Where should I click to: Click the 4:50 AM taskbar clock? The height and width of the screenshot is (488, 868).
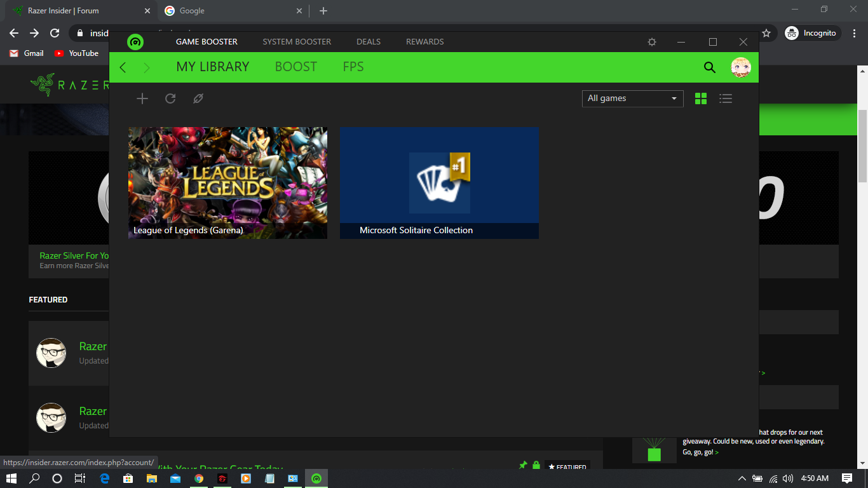point(815,478)
